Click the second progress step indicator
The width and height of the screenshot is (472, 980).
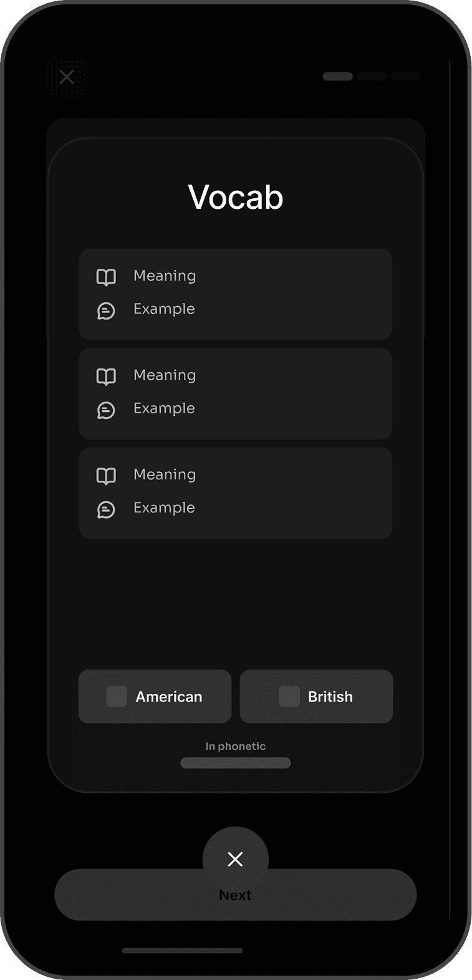[372, 77]
